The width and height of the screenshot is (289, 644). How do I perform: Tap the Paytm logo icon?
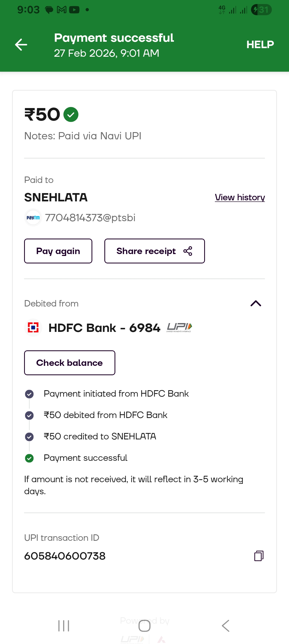point(33,218)
